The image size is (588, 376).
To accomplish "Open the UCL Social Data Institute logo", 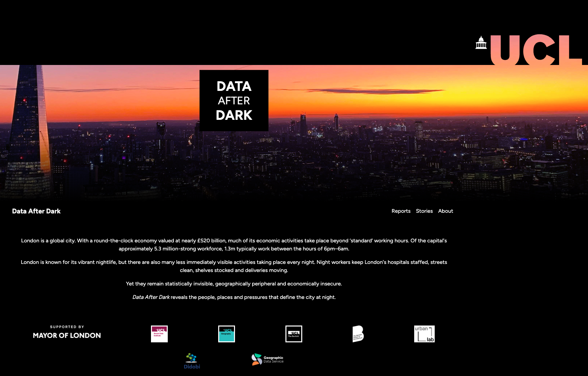I will pyautogui.click(x=159, y=334).
